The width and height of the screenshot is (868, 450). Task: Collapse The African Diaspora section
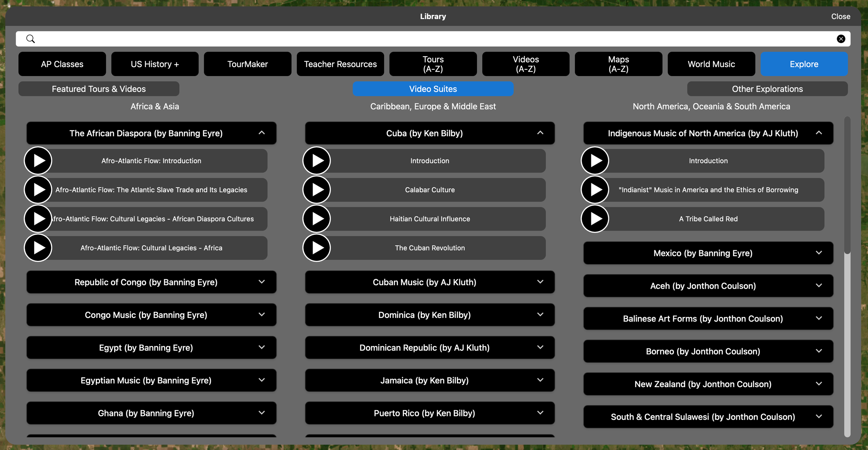coord(262,133)
